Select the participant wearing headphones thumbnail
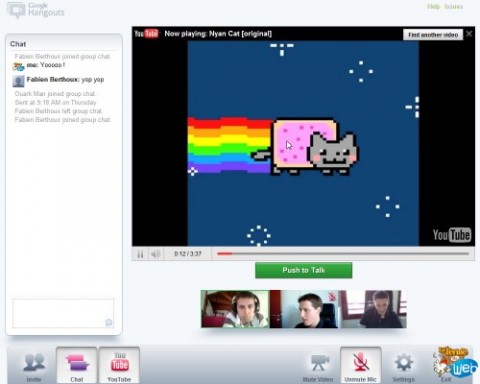This screenshot has height=384, width=480. point(235,309)
